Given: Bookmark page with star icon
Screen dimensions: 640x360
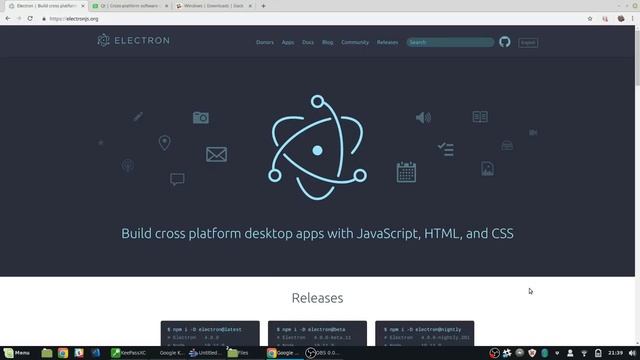Looking at the screenshot, I should tap(590, 18).
